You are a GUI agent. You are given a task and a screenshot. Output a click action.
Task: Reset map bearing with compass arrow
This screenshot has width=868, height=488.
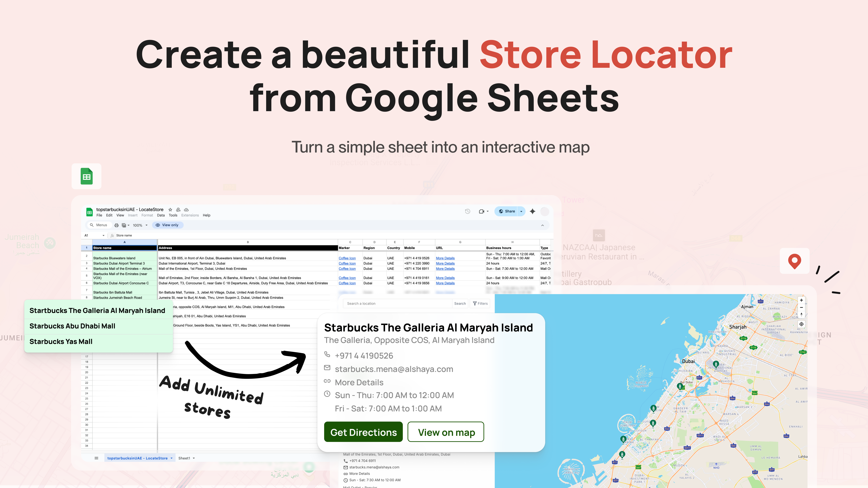(801, 314)
